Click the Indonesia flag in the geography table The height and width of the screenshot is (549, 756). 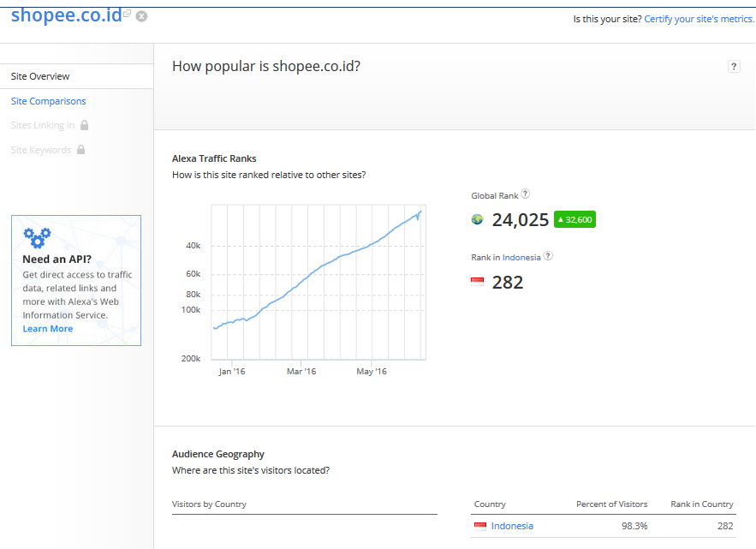[481, 526]
